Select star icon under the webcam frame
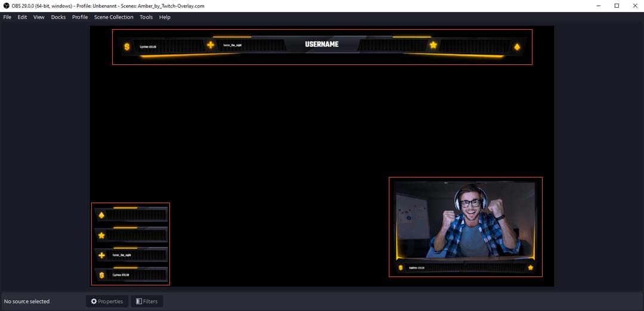Screen dimensions: 644x311 pyautogui.click(x=531, y=268)
